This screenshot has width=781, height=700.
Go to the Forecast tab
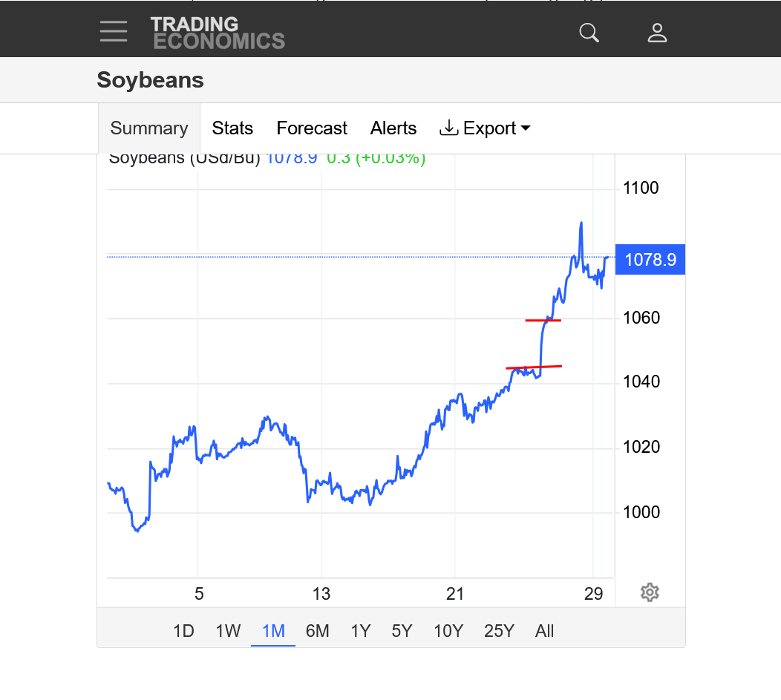pos(312,128)
